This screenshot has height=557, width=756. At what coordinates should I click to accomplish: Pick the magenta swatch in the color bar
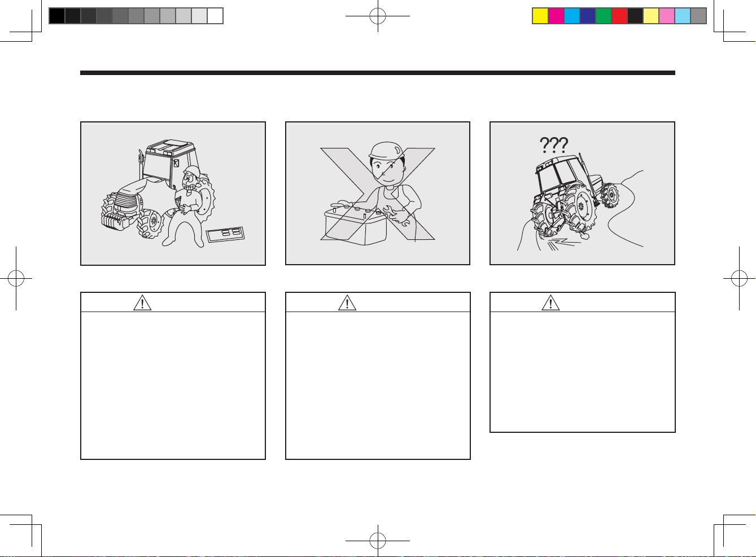click(556, 16)
